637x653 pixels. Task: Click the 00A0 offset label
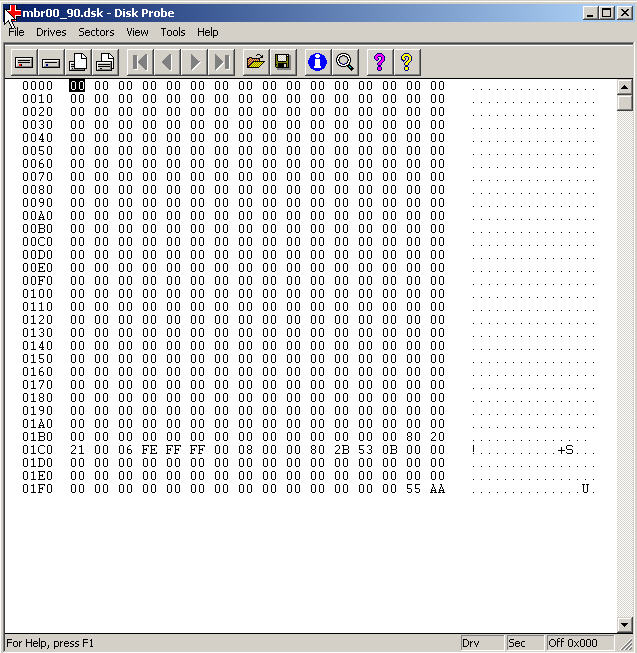pos(37,216)
